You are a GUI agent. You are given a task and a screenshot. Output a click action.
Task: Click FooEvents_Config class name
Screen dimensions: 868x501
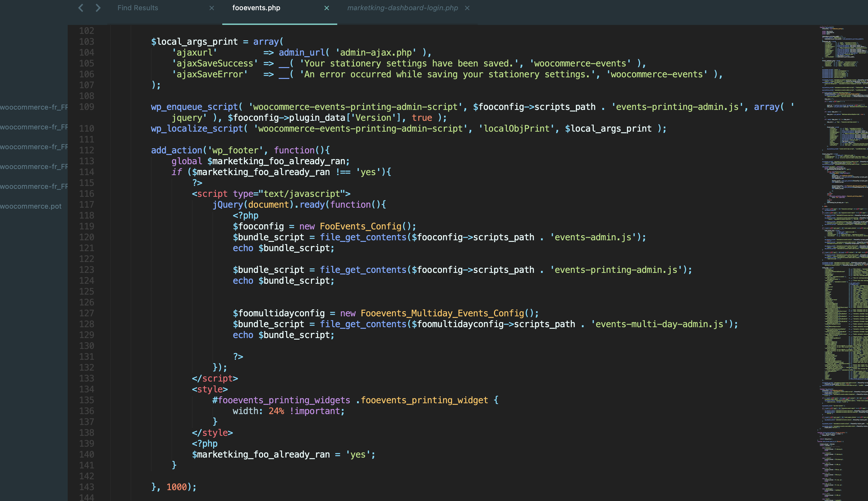[361, 227]
